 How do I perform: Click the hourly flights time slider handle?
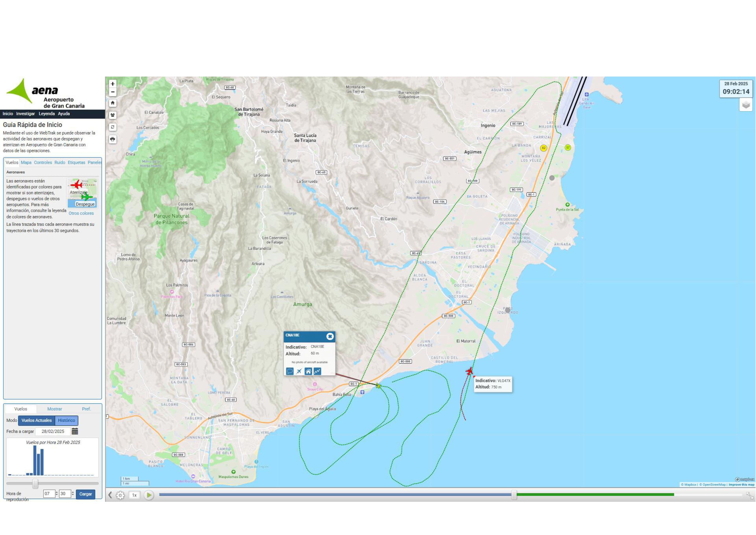[x=35, y=484]
